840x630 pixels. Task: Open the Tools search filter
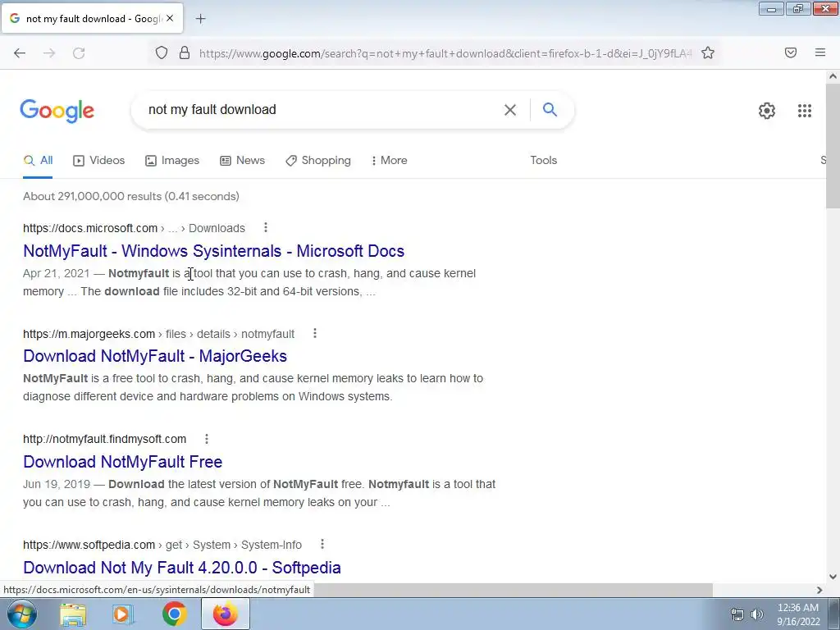pos(544,160)
